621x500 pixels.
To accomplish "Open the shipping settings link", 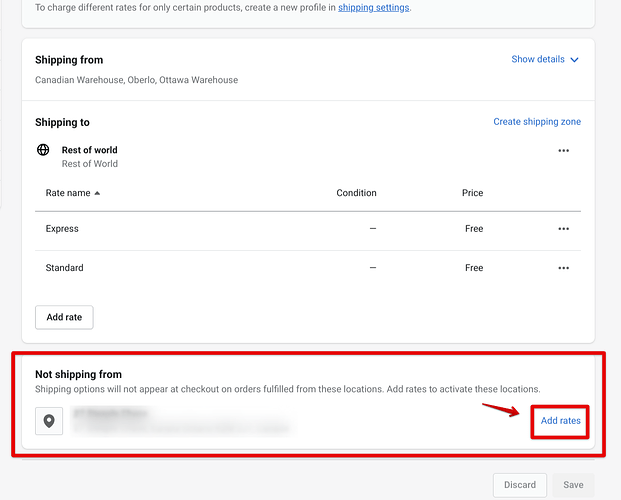I will (373, 7).
